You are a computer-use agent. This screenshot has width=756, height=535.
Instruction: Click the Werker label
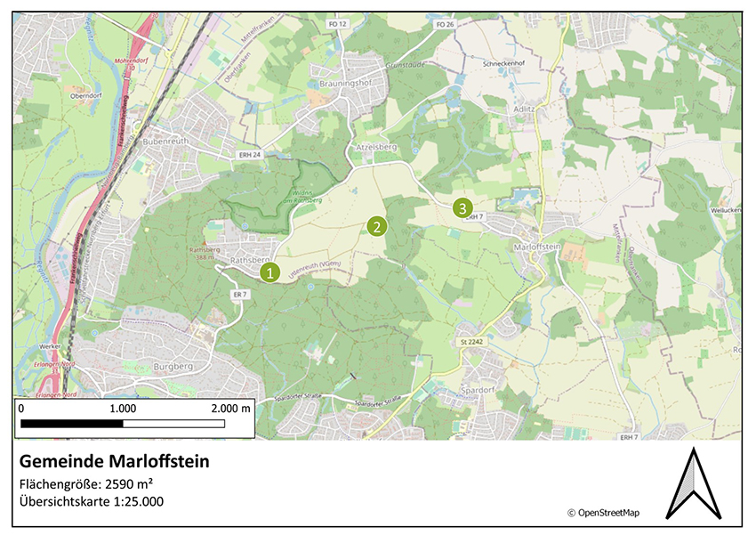pos(50,346)
